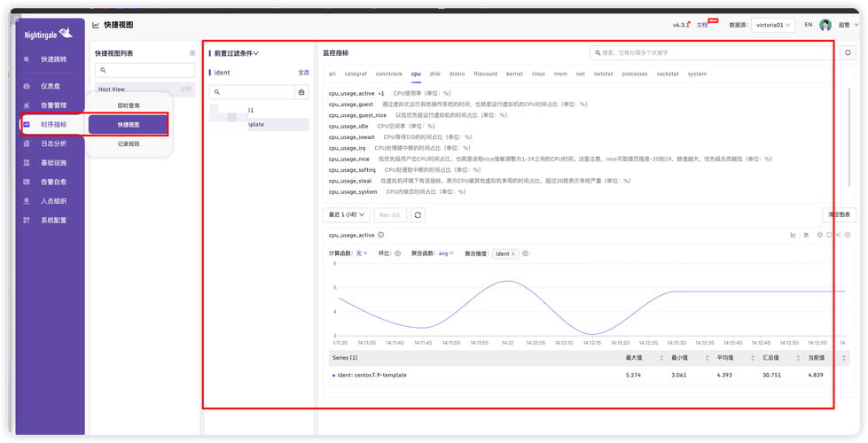Viewport: 868px width, 443px height.
Task: Switch to the conntrack tab
Action: (x=389, y=74)
